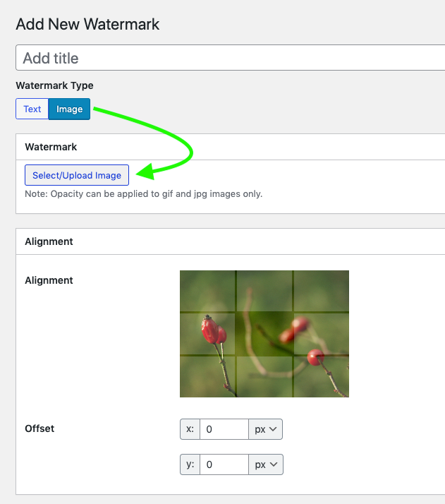Choose top-center cell in alignment grid
Image resolution: width=445 pixels, height=504 pixels.
(264, 291)
